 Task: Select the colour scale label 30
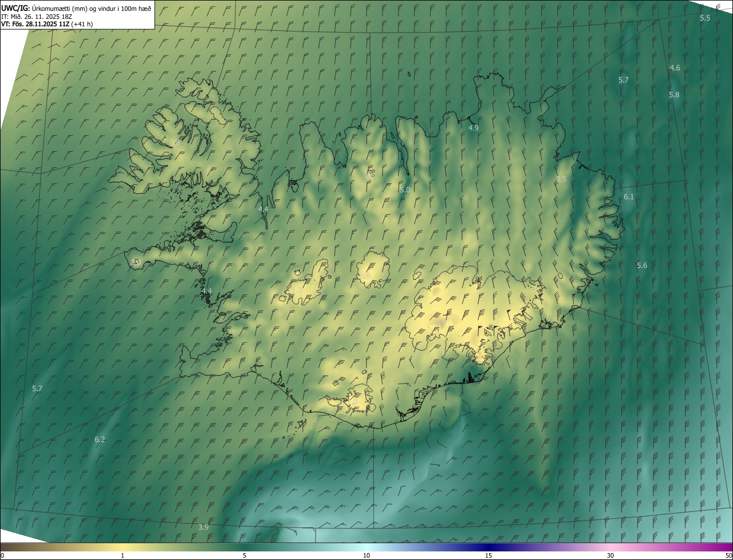click(x=610, y=555)
